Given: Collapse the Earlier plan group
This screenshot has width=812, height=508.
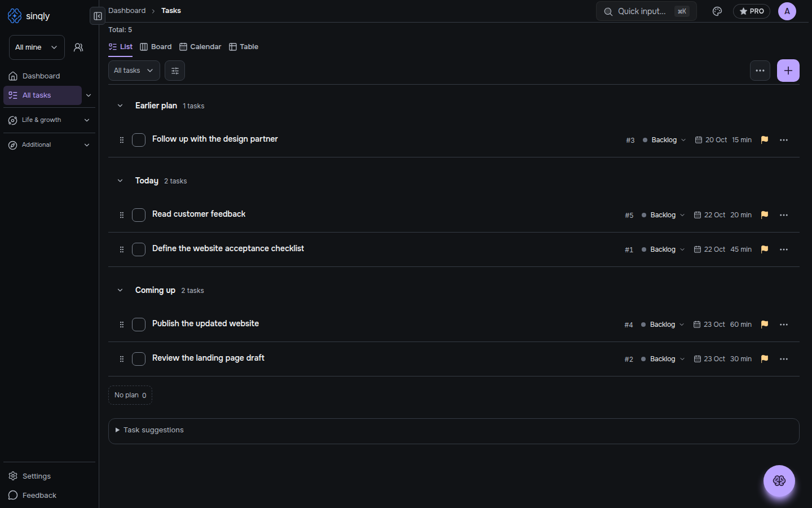Looking at the screenshot, I should (120, 106).
